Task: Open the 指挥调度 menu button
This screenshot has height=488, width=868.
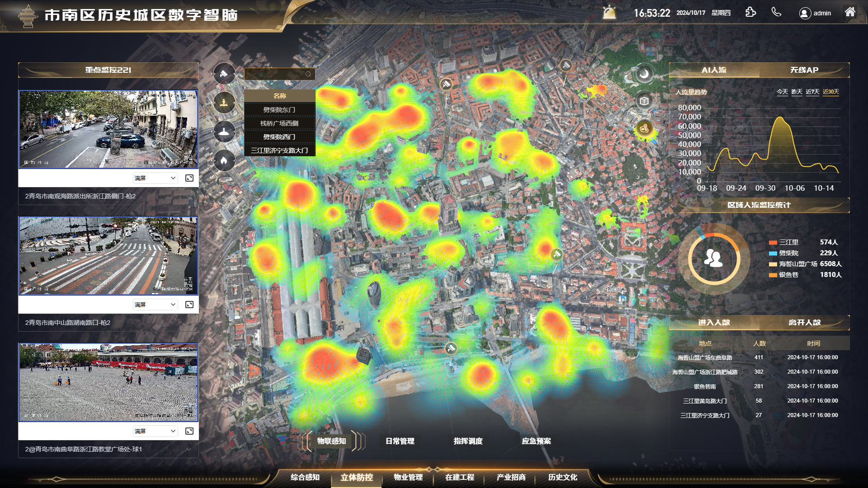Action: (x=468, y=441)
